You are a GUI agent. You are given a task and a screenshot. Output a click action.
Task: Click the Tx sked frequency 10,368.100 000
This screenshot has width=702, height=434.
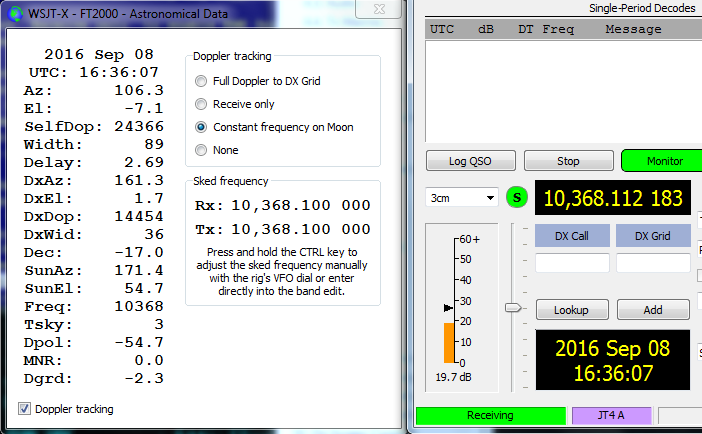pyautogui.click(x=300, y=229)
